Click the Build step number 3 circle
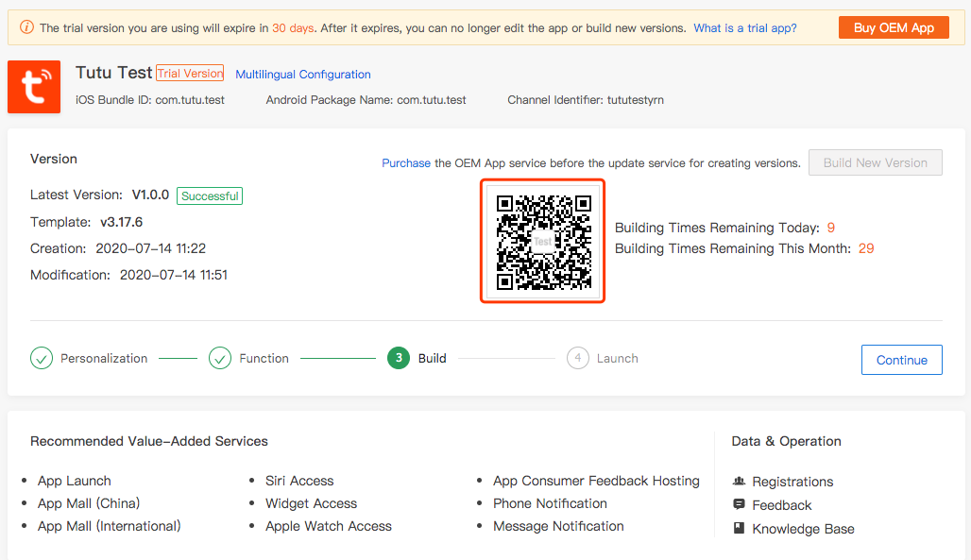Image resolution: width=971 pixels, height=560 pixels. 399,358
